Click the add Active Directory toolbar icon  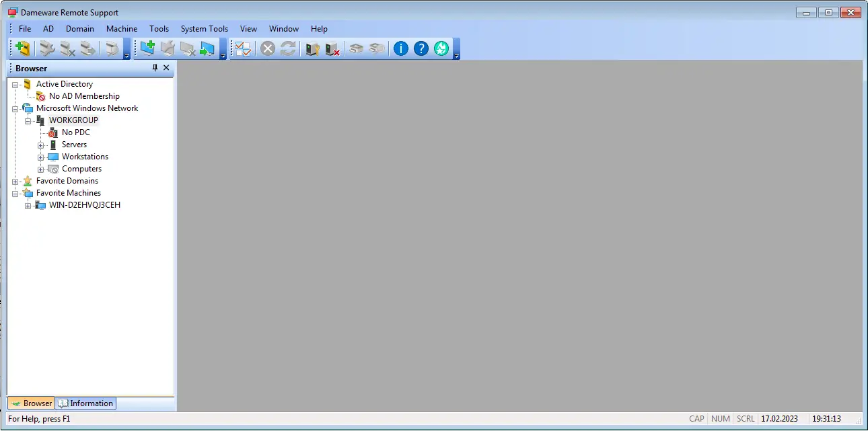24,48
